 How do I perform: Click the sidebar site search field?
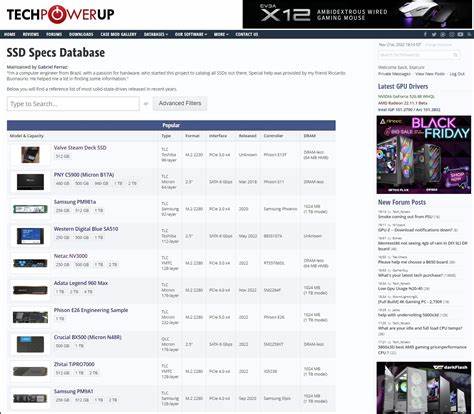(x=419, y=55)
